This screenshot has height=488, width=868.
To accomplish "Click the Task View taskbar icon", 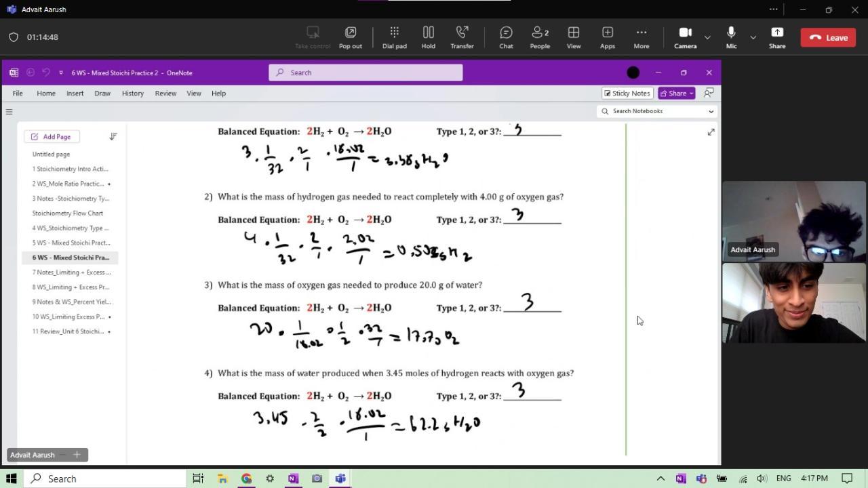I will pos(198,479).
